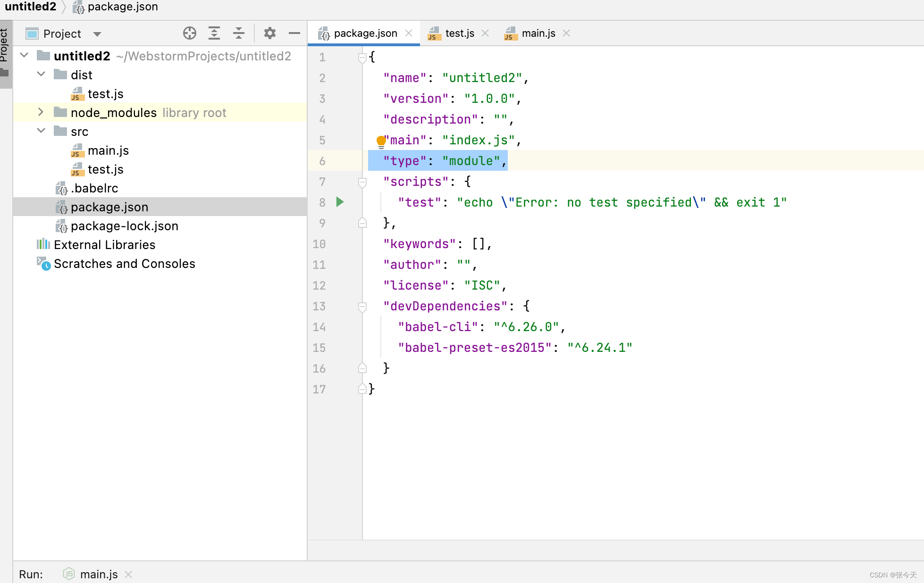Click the "version": "1.0.0" line
The width and height of the screenshot is (924, 583).
coord(452,99)
